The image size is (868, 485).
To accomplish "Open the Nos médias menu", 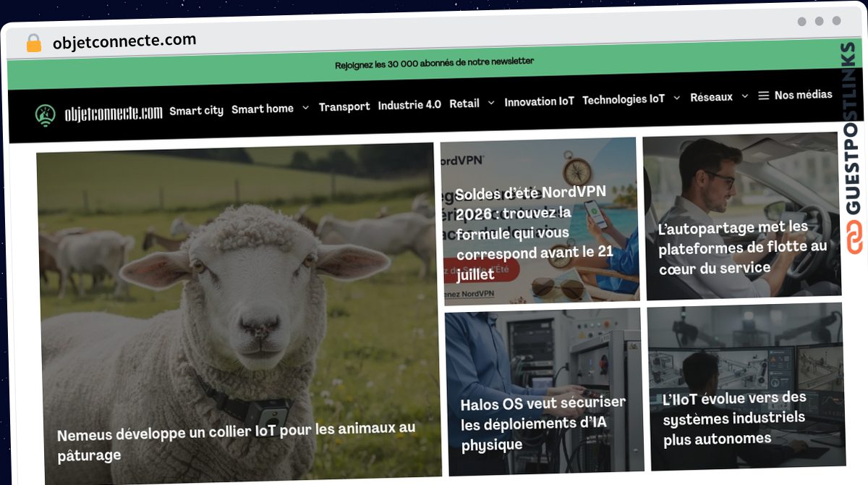I will point(803,95).
